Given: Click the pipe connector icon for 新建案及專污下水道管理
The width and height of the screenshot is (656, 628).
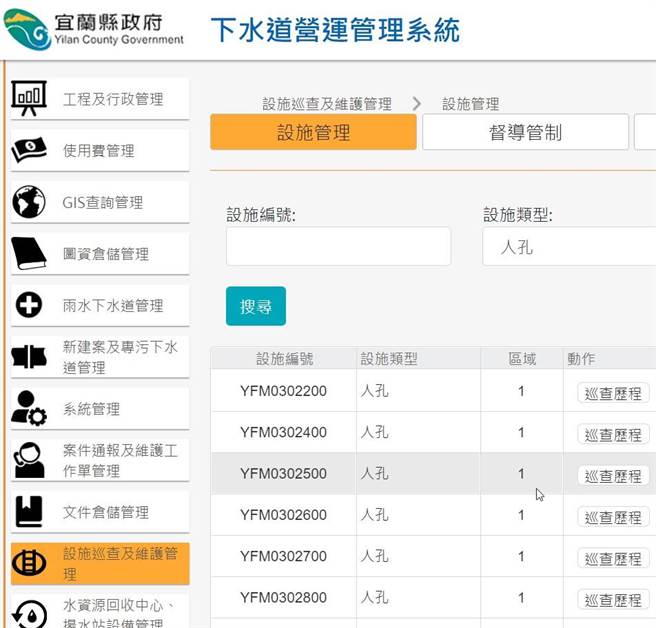Looking at the screenshot, I should pyautogui.click(x=28, y=356).
